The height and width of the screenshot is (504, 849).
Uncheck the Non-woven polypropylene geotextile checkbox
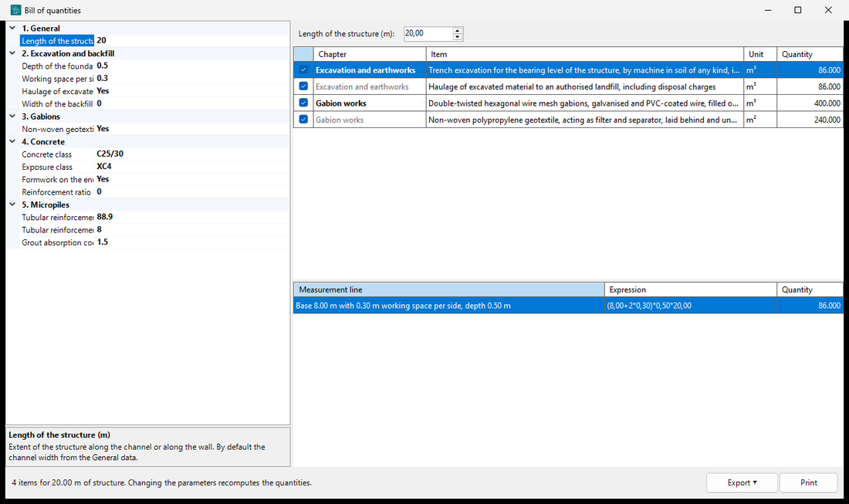[303, 119]
